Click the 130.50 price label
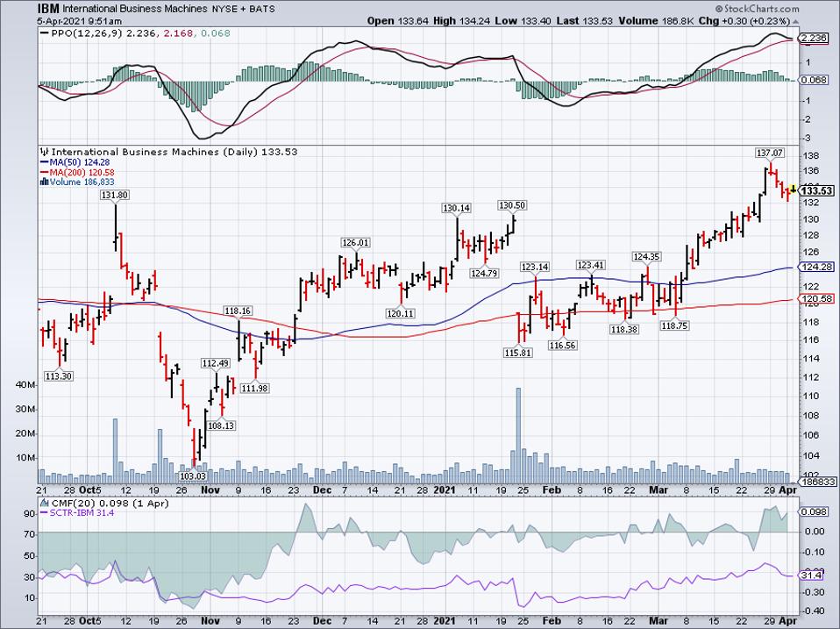This screenshot has height=629, width=840. point(512,205)
